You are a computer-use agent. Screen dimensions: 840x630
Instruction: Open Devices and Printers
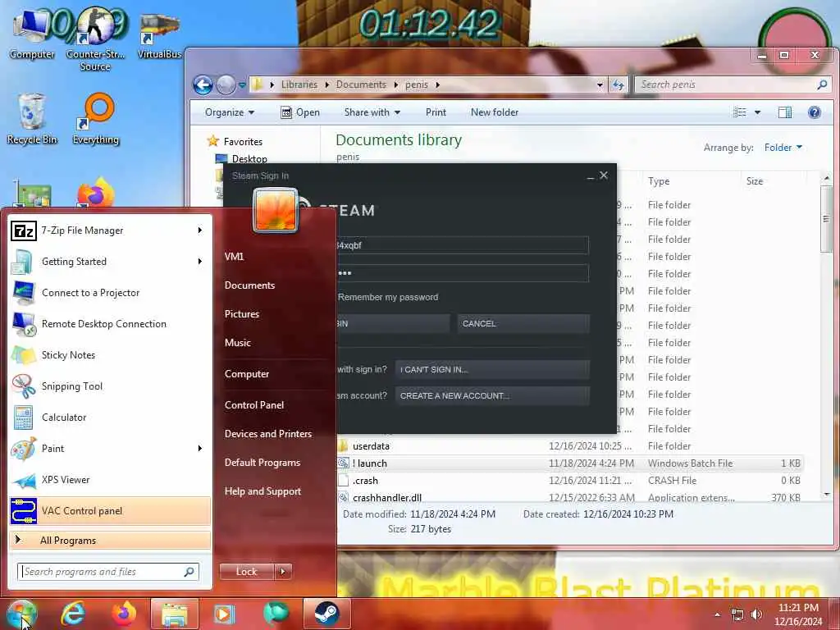[268, 434]
